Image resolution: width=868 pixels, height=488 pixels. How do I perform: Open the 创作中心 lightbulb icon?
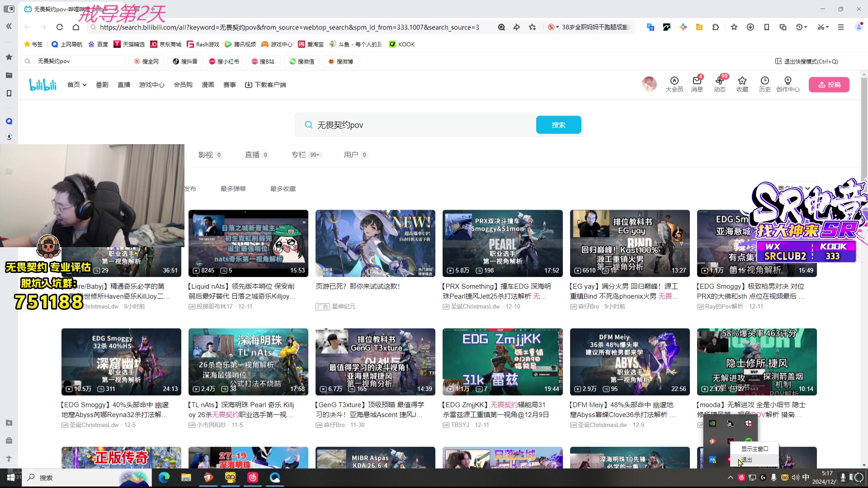[x=788, y=84]
